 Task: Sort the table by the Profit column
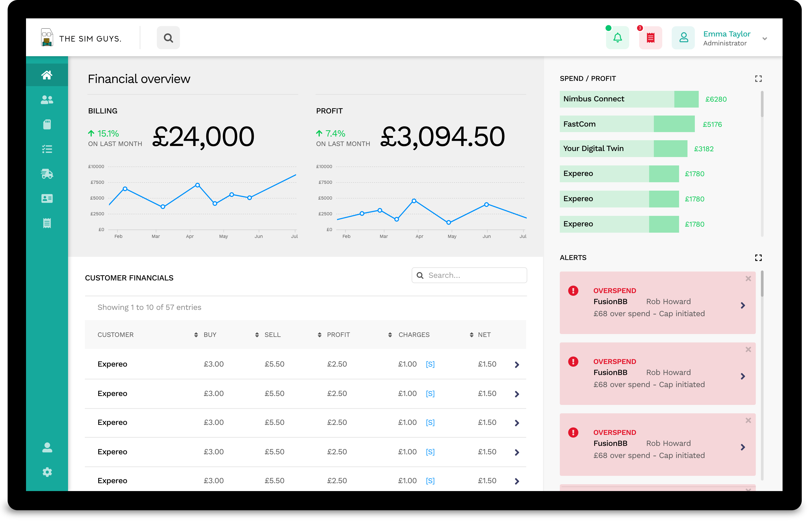click(338, 335)
